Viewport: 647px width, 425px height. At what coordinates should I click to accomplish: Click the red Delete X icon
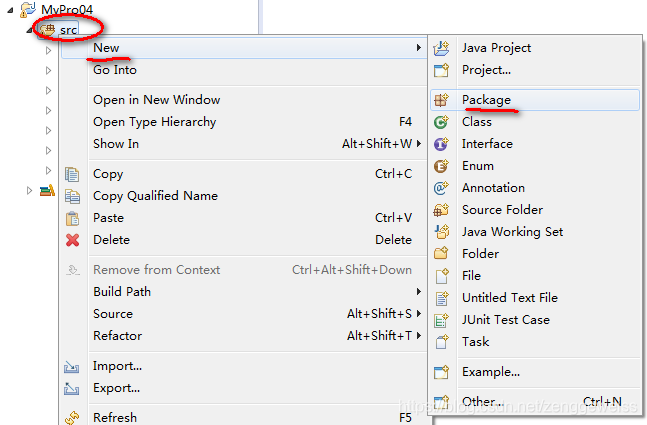[x=73, y=240]
